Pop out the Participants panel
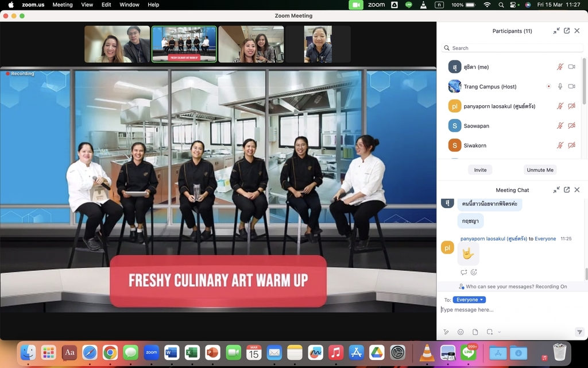The height and width of the screenshot is (368, 588). point(567,31)
